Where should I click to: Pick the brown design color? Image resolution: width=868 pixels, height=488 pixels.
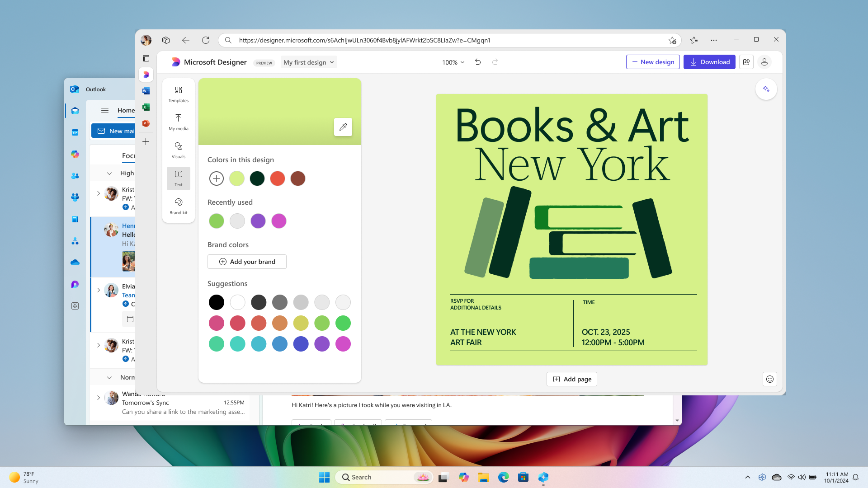[x=298, y=178]
